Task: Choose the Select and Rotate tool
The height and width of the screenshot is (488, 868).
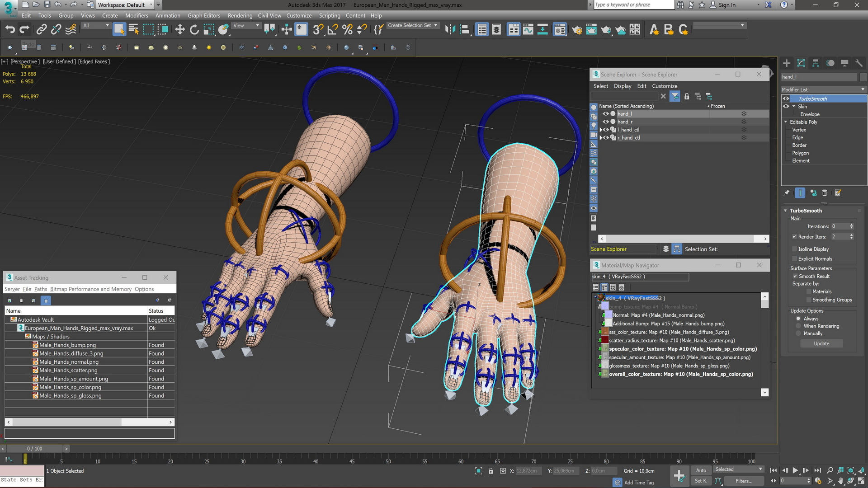Action: [194, 30]
